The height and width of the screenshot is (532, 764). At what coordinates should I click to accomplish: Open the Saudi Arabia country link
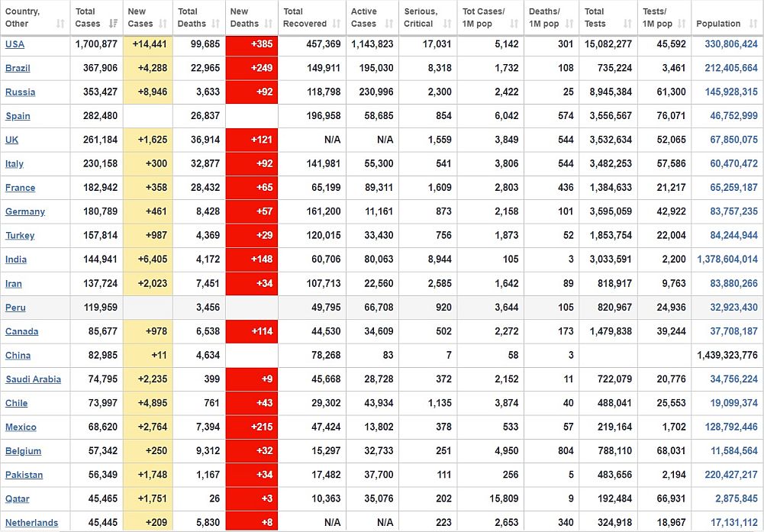[x=33, y=379]
